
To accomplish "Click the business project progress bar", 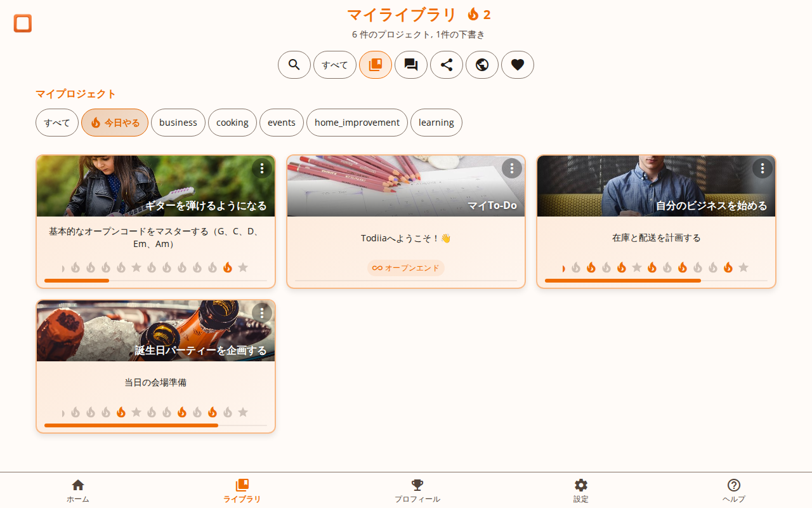I will click(657, 281).
